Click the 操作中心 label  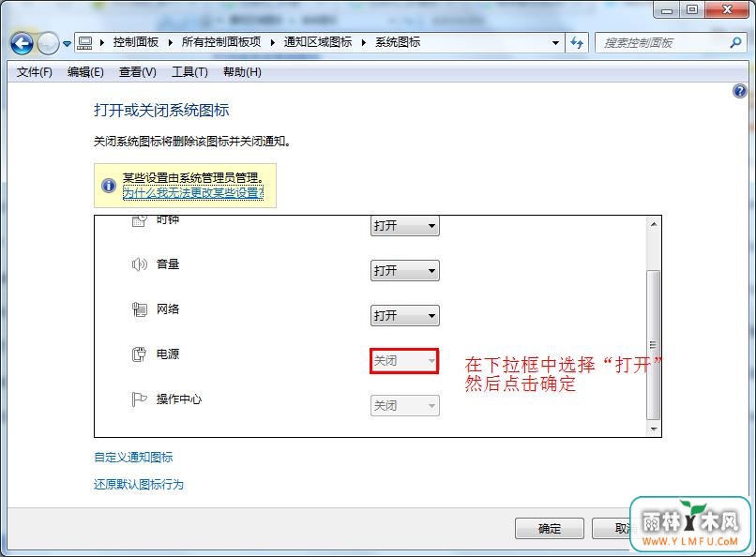point(179,399)
